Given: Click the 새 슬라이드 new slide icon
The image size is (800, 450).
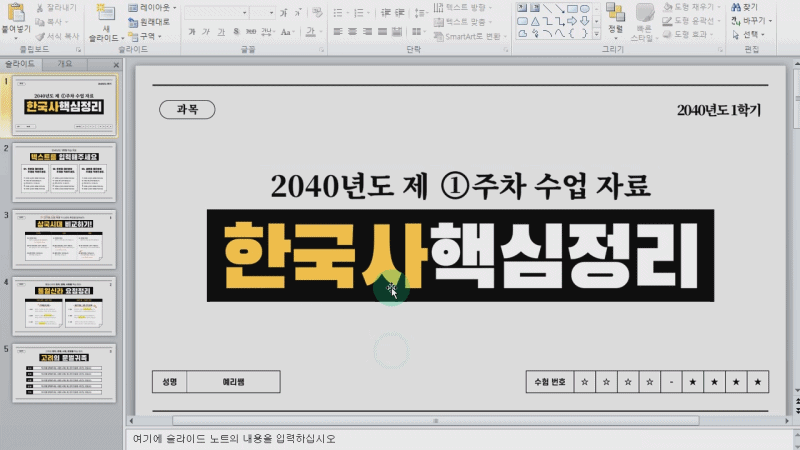Looking at the screenshot, I should [106, 12].
